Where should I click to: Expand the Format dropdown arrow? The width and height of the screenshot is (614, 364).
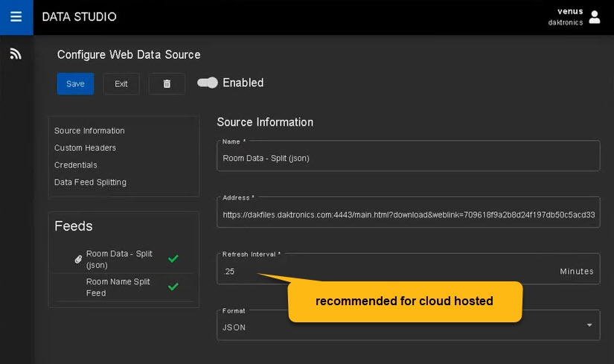pyautogui.click(x=589, y=326)
